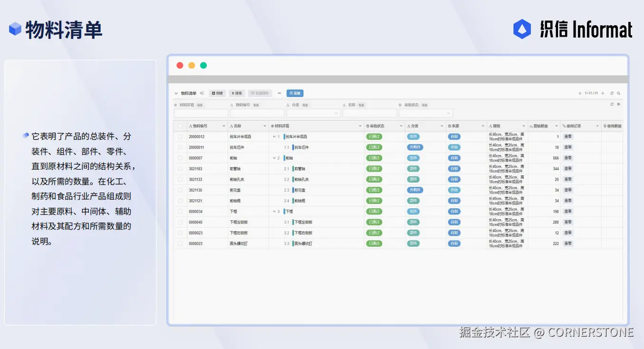Go to previous page arrow

pos(580,93)
